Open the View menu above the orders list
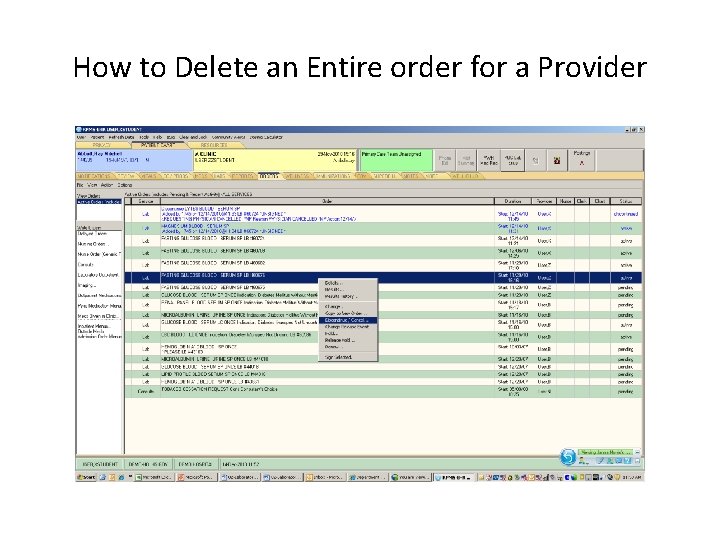Screen dimensions: 720x540 (x=92, y=185)
